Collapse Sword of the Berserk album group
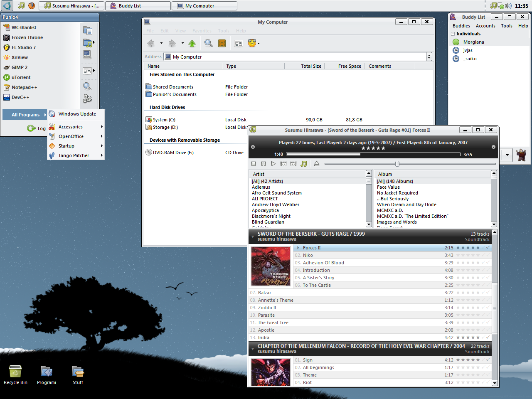 tap(253, 236)
